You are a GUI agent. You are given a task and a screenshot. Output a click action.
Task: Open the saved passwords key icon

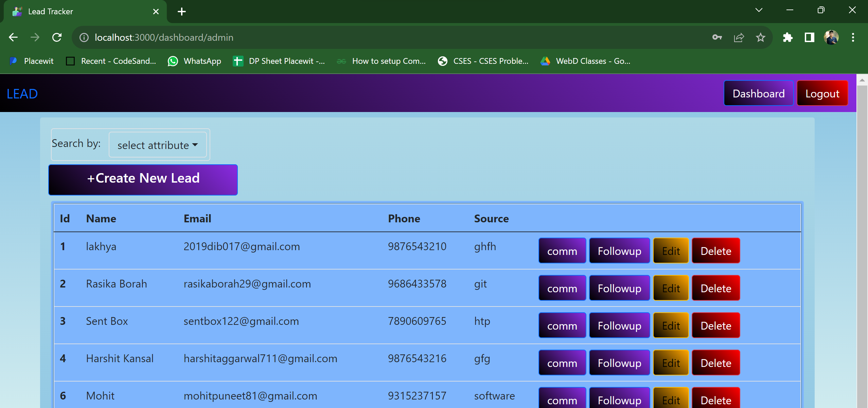717,37
